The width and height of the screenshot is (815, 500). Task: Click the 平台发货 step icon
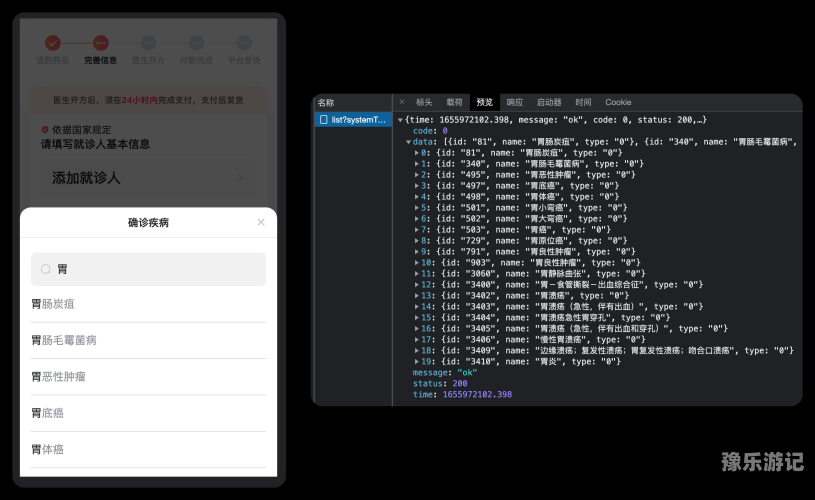244,43
